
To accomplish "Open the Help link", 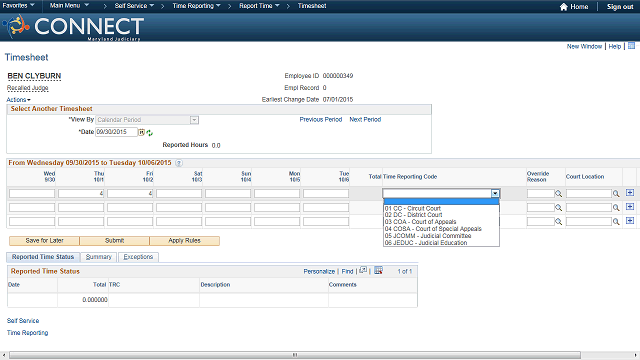I will point(615,47).
